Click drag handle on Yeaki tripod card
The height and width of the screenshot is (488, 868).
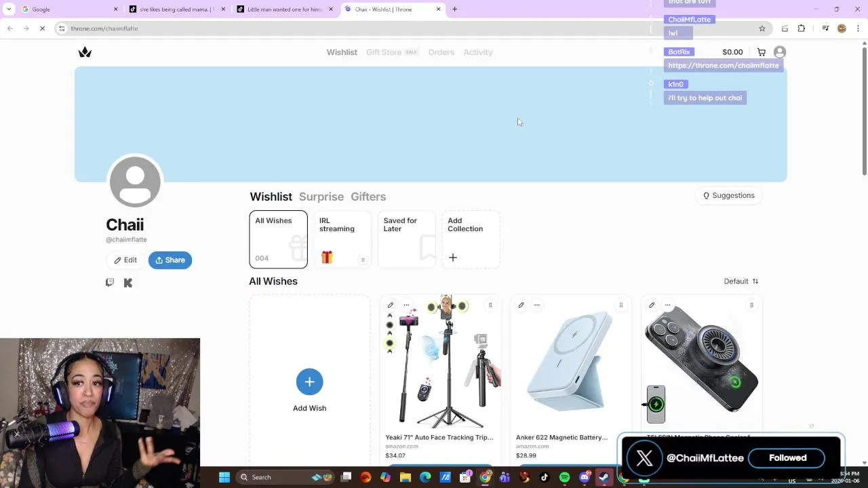490,305
